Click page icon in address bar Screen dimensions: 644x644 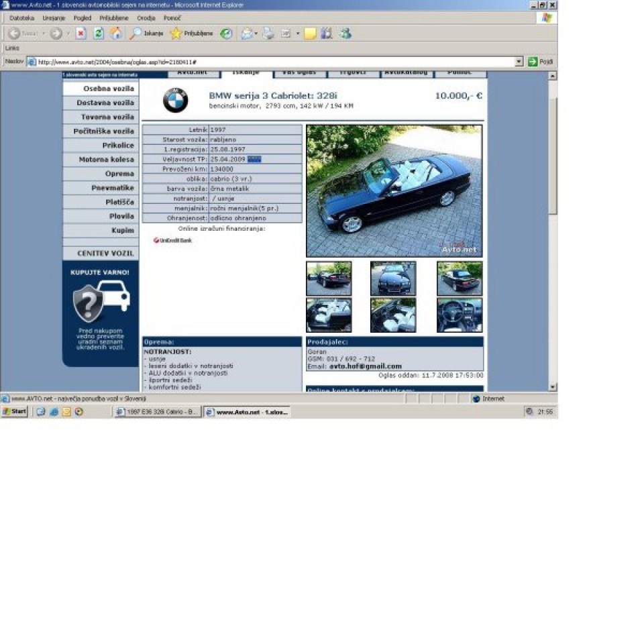(x=32, y=62)
